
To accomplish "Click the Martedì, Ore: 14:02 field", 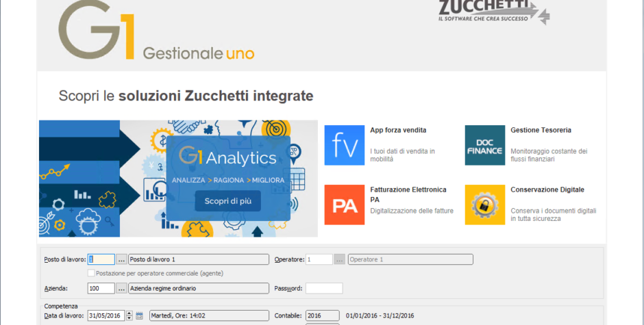I will pos(209,315).
